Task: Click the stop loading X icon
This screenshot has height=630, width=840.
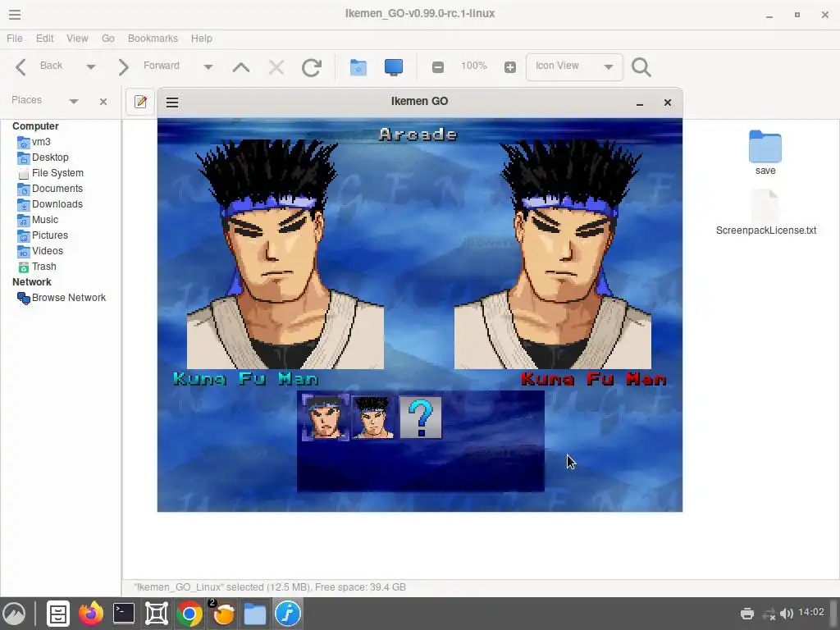Action: 276,67
